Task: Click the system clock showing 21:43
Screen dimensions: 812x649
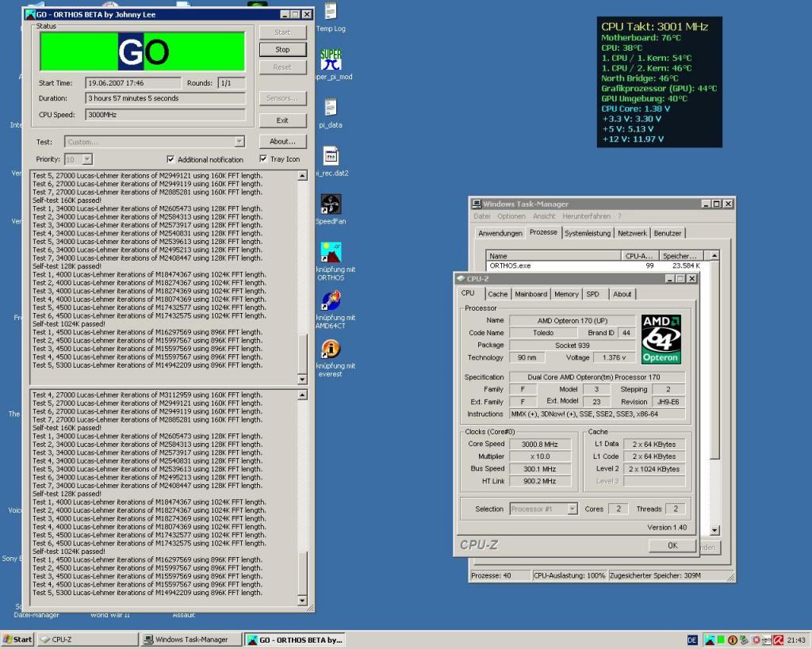Action: [x=796, y=640]
